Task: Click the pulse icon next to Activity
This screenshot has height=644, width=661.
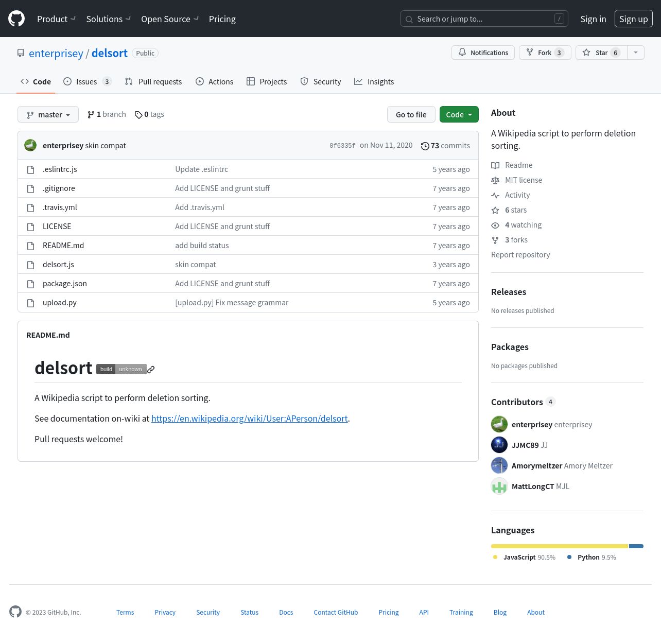Action: [x=495, y=195]
